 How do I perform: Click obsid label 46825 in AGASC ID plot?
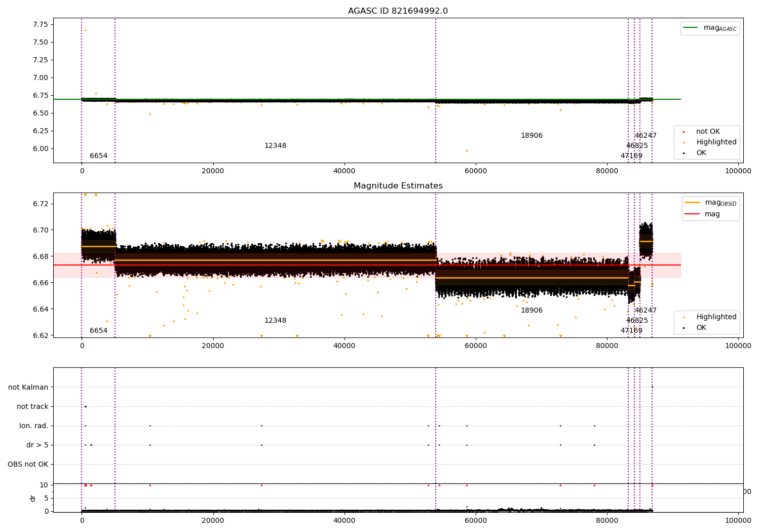[x=637, y=146]
